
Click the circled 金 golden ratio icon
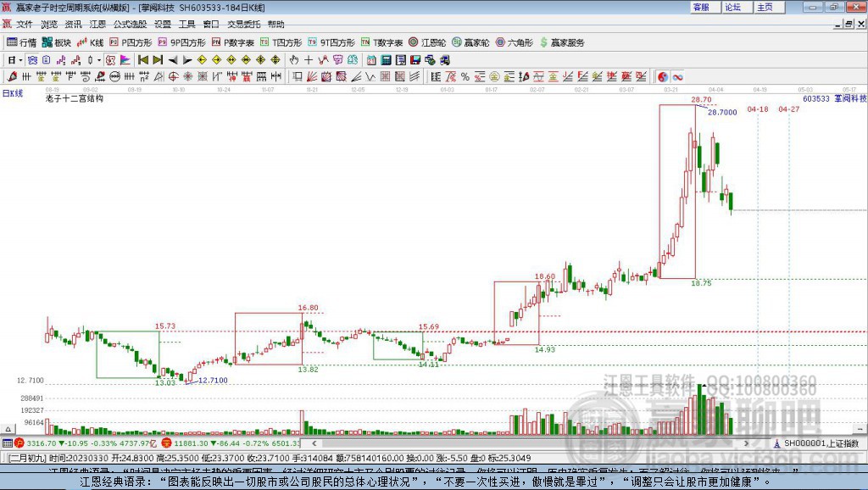[494, 77]
